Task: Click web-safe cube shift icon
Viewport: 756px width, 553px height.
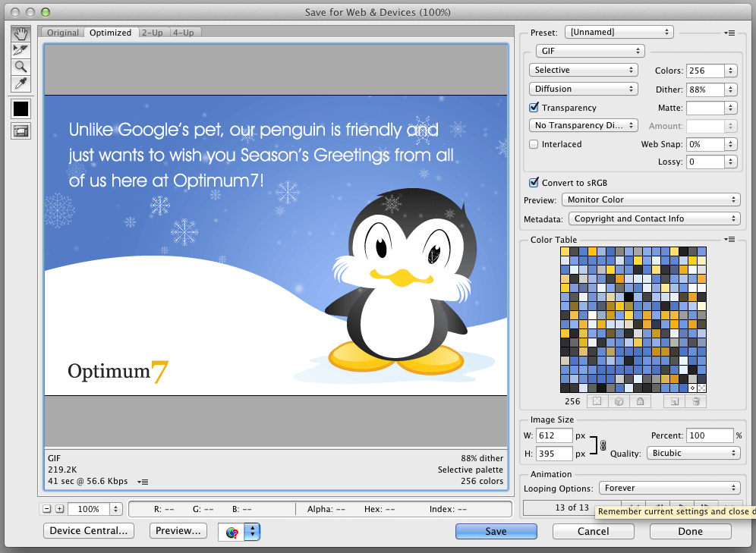Action: [x=619, y=401]
